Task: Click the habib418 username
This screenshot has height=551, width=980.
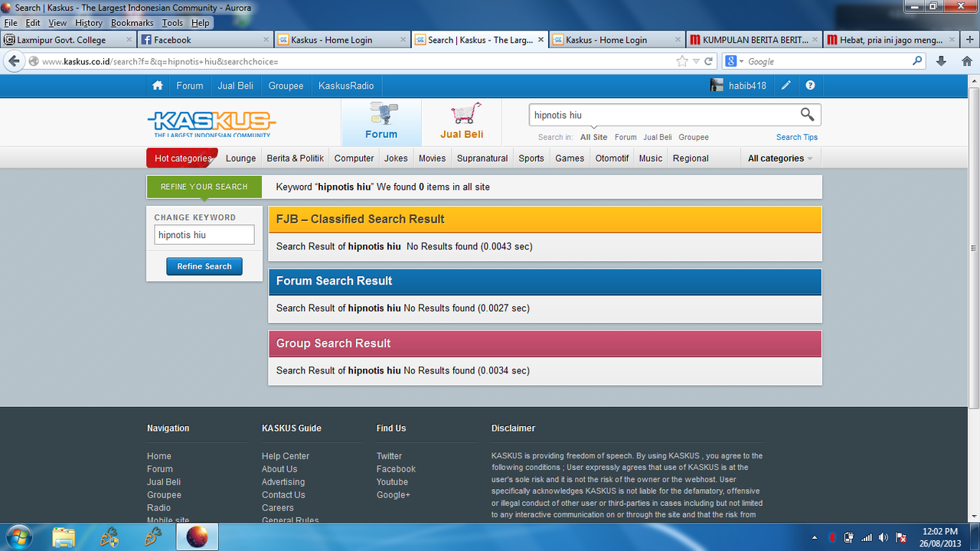Action: (x=747, y=86)
